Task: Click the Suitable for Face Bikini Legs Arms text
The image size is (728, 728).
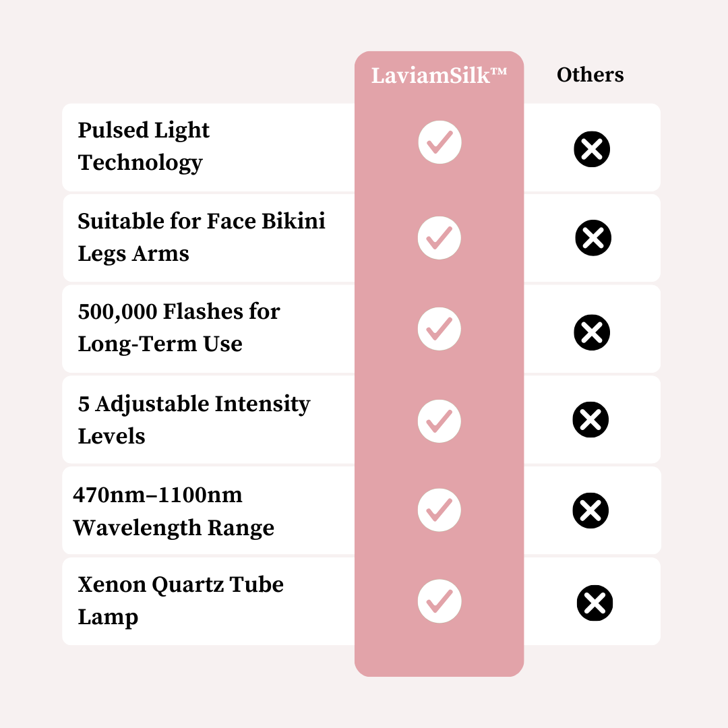Action: pyautogui.click(x=202, y=237)
